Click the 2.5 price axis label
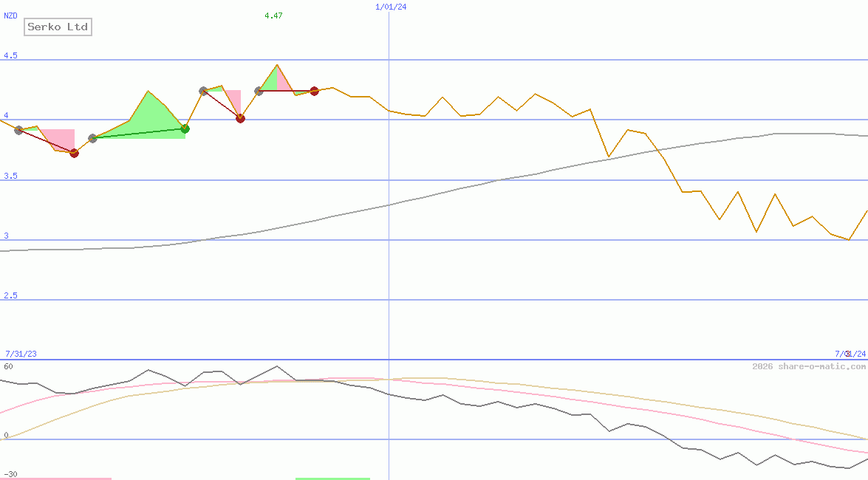 tap(10, 295)
